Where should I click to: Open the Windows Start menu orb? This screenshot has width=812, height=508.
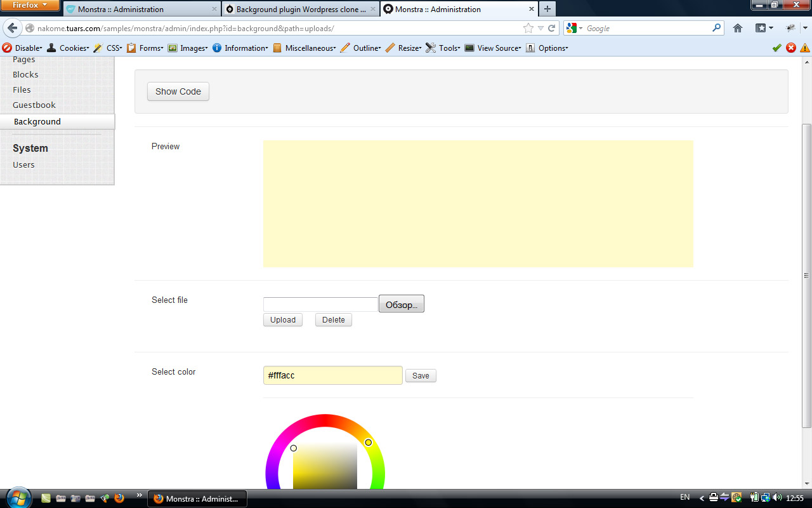[18, 498]
